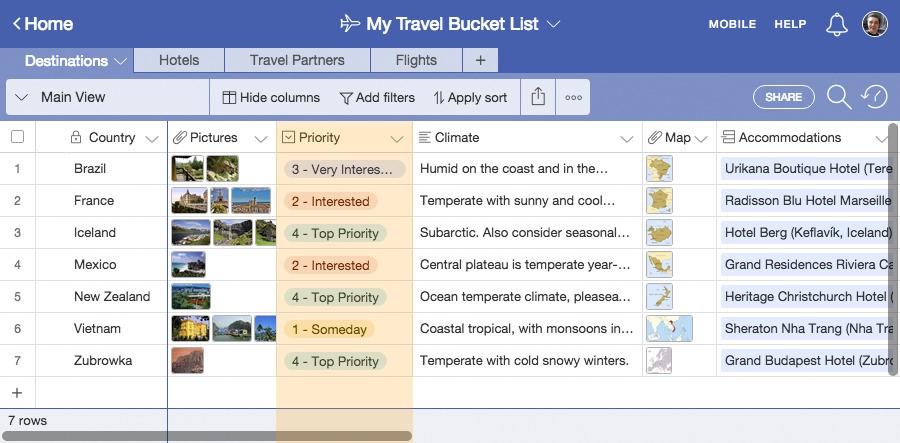Open Mexico's picture thumbnail
Viewport: 900px width, 443px height.
click(188, 265)
